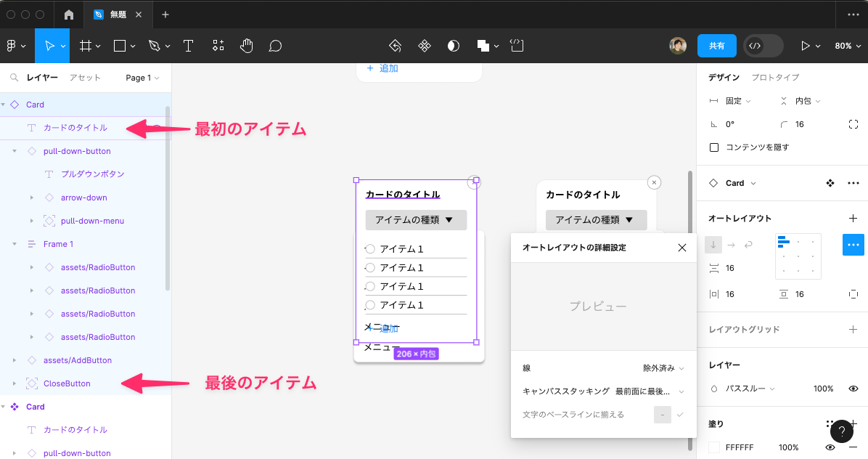868x459 pixels.
Task: Select the CloseButton layer
Action: pos(67,383)
